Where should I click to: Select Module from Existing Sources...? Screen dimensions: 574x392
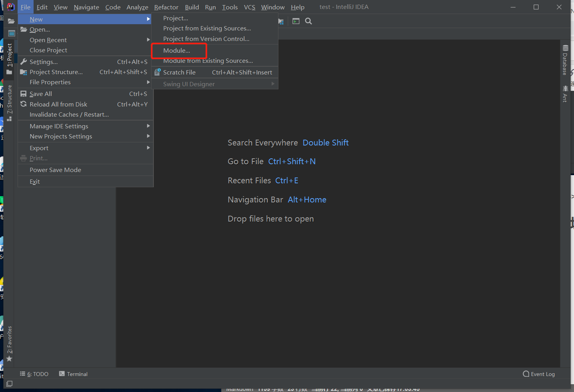[215, 61]
